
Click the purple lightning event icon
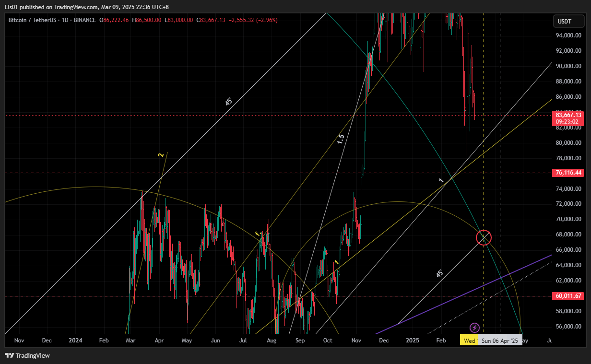tap(474, 328)
